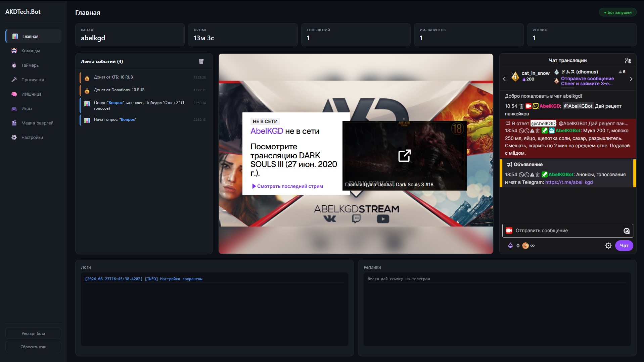Show previous leaderboard entry with left chevron
The height and width of the screenshot is (362, 644).
pyautogui.click(x=504, y=79)
